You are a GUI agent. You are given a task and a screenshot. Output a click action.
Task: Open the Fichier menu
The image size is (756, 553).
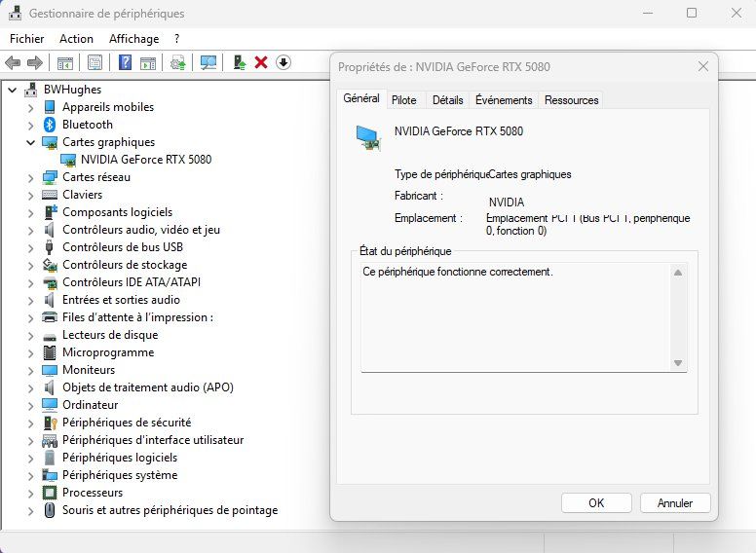[x=27, y=39]
